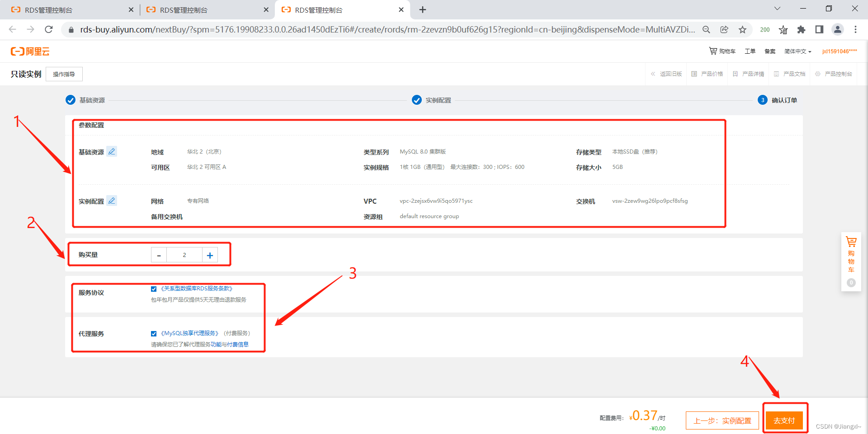The height and width of the screenshot is (434, 868).
Task: Click the 操作指导 button
Action: 64,74
